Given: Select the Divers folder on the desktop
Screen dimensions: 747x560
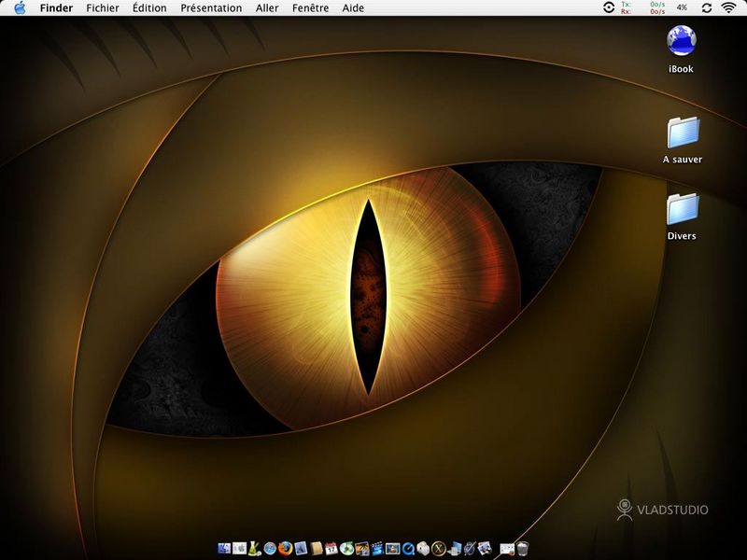Looking at the screenshot, I should click(x=683, y=208).
